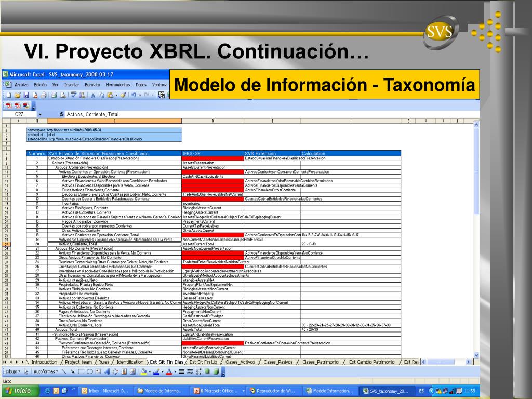Click the New workbook icon

pyautogui.click(x=9, y=95)
